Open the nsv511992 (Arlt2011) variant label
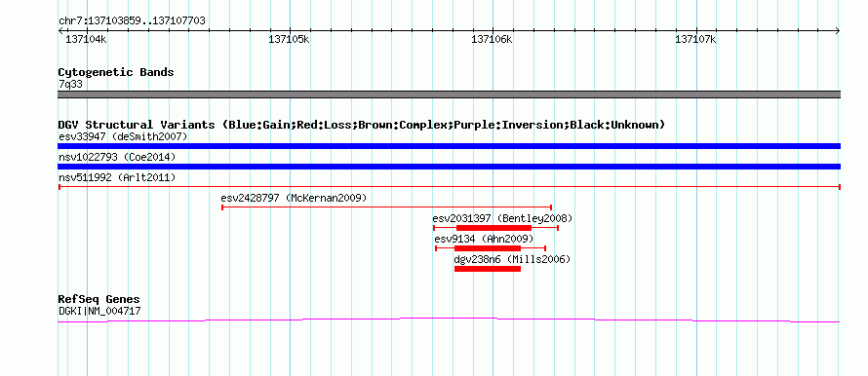 (117, 177)
